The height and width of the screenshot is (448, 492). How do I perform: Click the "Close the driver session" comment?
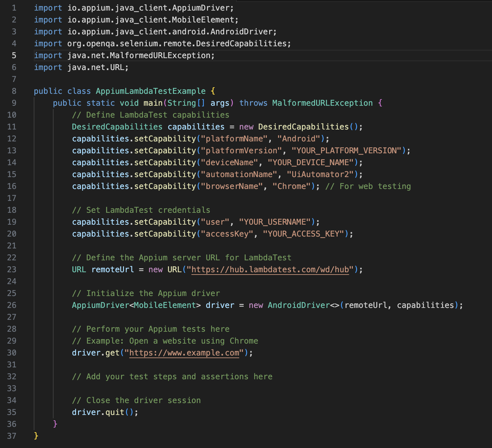click(x=136, y=400)
